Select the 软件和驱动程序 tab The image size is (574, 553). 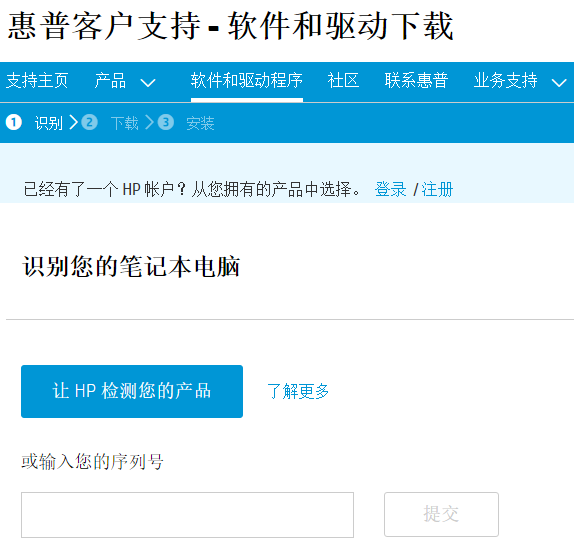[x=247, y=81]
